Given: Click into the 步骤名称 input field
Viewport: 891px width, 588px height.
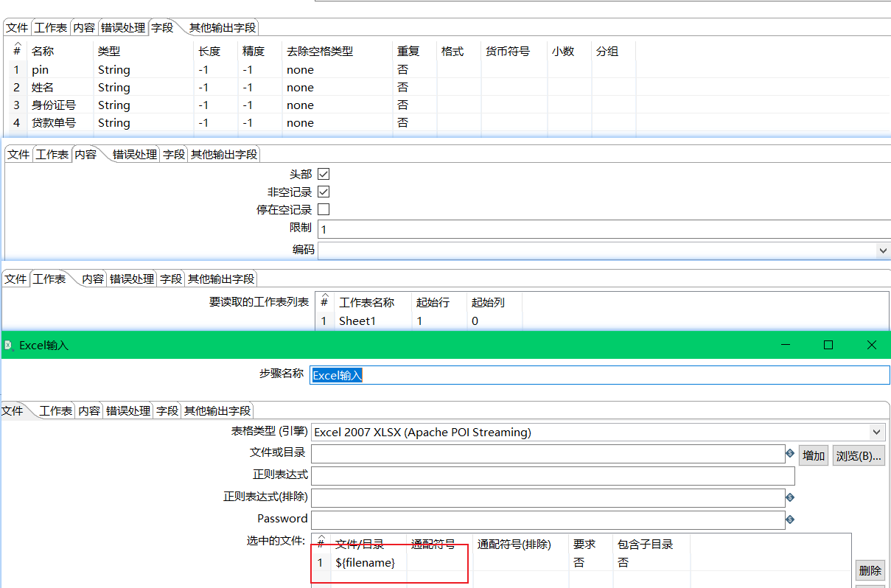Looking at the screenshot, I should click(599, 375).
